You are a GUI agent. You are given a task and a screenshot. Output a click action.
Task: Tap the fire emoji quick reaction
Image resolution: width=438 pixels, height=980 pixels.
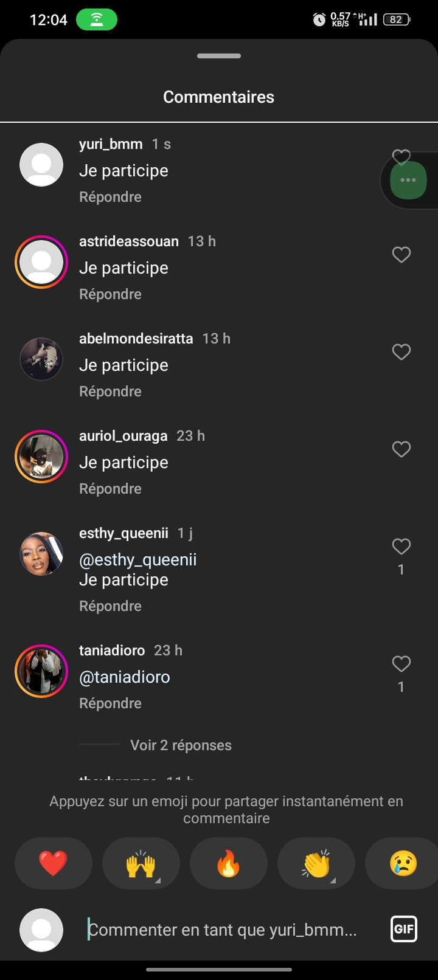click(x=229, y=863)
